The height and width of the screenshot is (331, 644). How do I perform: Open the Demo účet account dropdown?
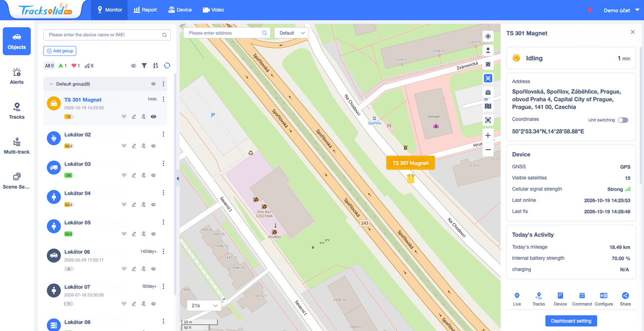[621, 10]
